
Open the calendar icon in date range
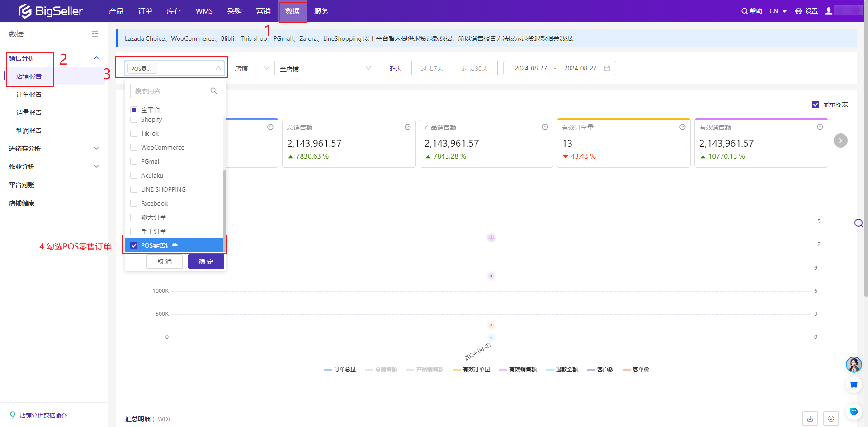coord(607,68)
